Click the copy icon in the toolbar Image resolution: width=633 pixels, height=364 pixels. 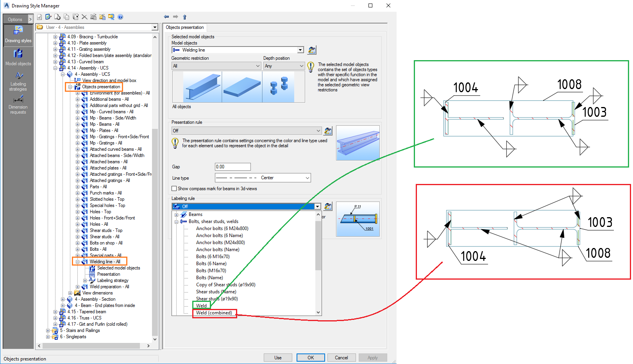[66, 17]
